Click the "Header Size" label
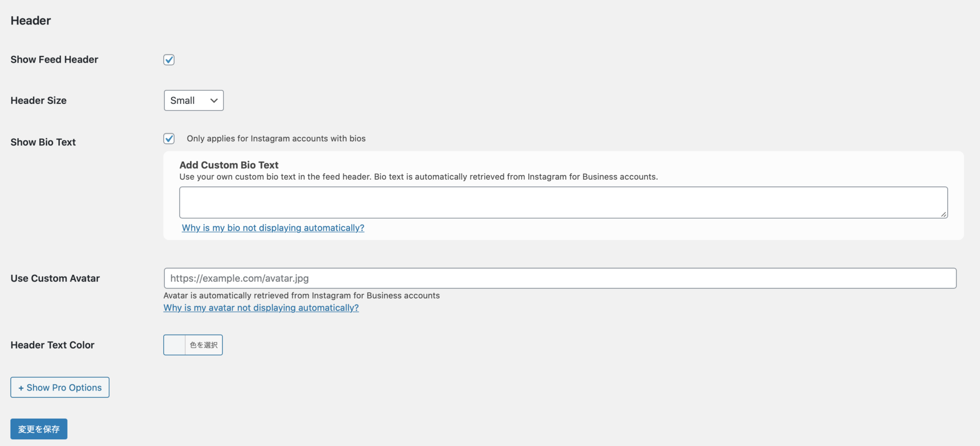This screenshot has width=980, height=446. (x=38, y=100)
